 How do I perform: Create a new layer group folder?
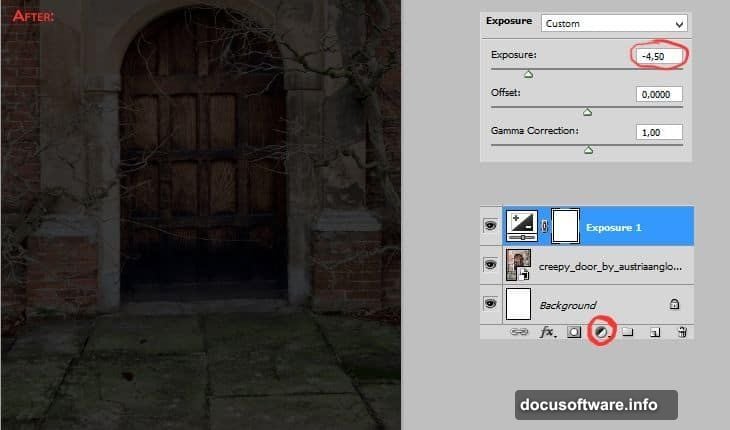click(628, 332)
